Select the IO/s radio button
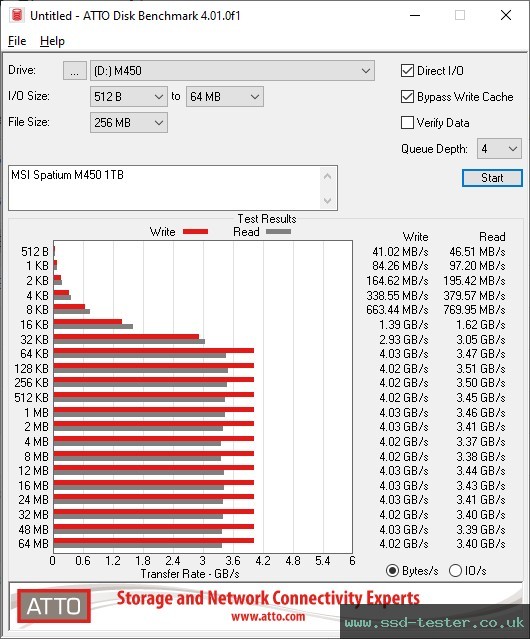This screenshot has height=639, width=530. tap(455, 571)
